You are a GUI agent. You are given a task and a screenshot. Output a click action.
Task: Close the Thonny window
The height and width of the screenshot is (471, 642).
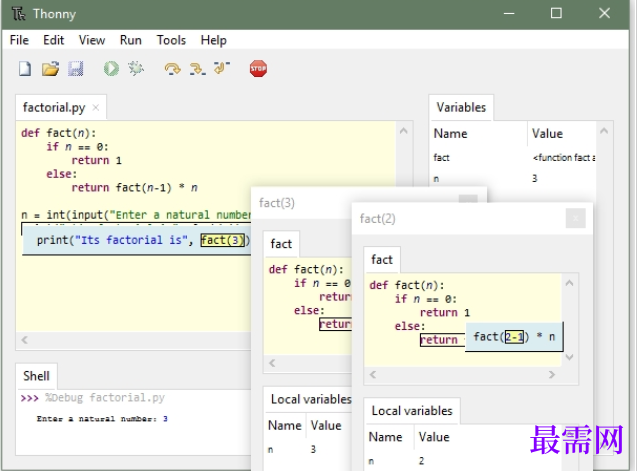604,14
